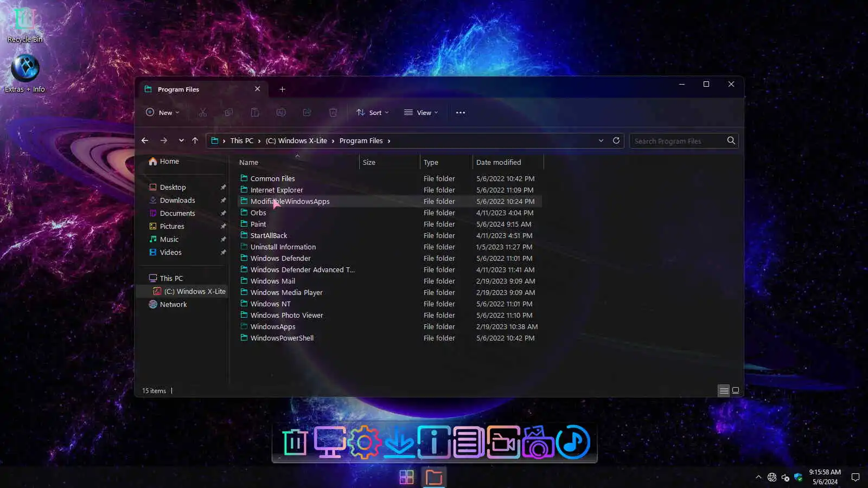This screenshot has height=488, width=868.
Task: Go back with the Back arrow
Action: click(x=145, y=140)
